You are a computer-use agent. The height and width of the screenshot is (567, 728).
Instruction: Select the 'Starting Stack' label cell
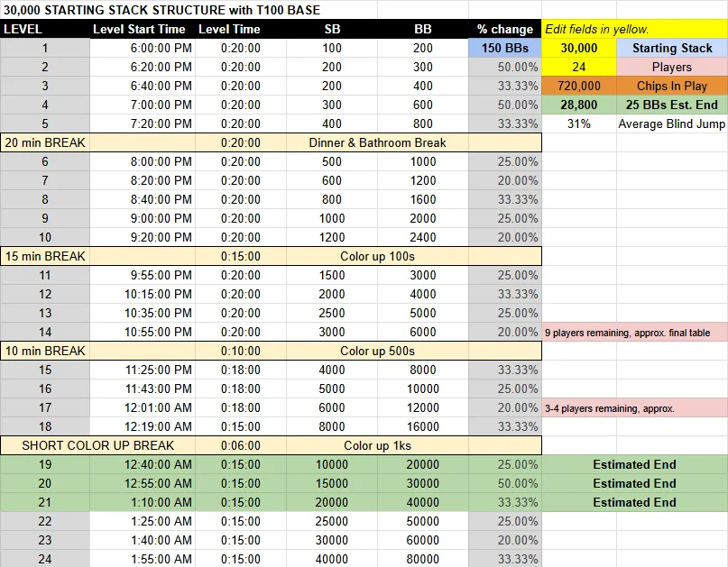tap(672, 48)
